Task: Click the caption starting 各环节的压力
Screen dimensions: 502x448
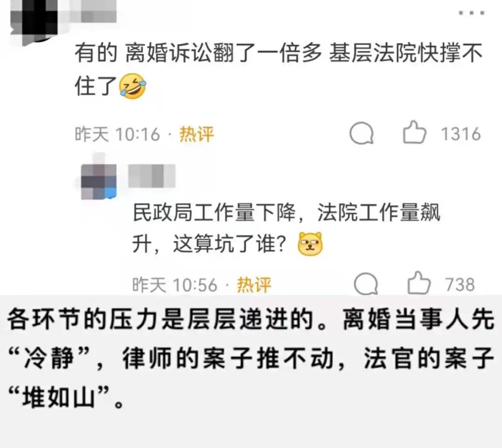Action: coord(251,358)
